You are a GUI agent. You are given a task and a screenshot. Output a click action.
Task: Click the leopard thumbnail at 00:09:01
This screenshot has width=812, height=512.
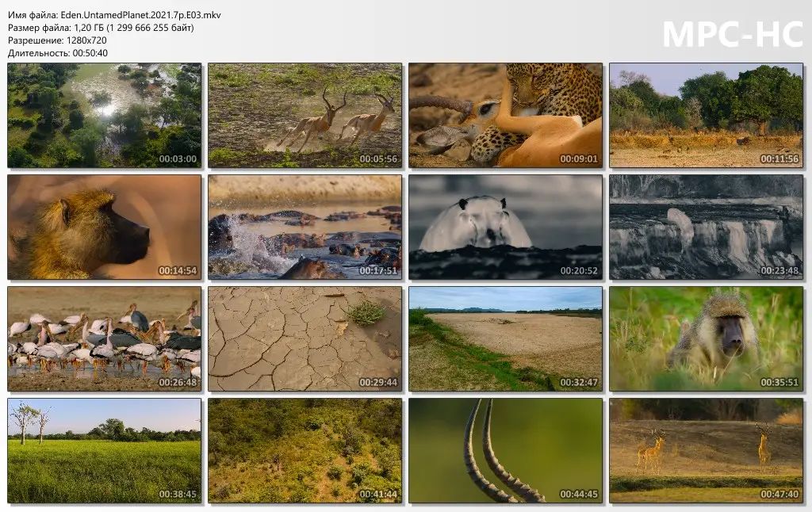(x=505, y=116)
